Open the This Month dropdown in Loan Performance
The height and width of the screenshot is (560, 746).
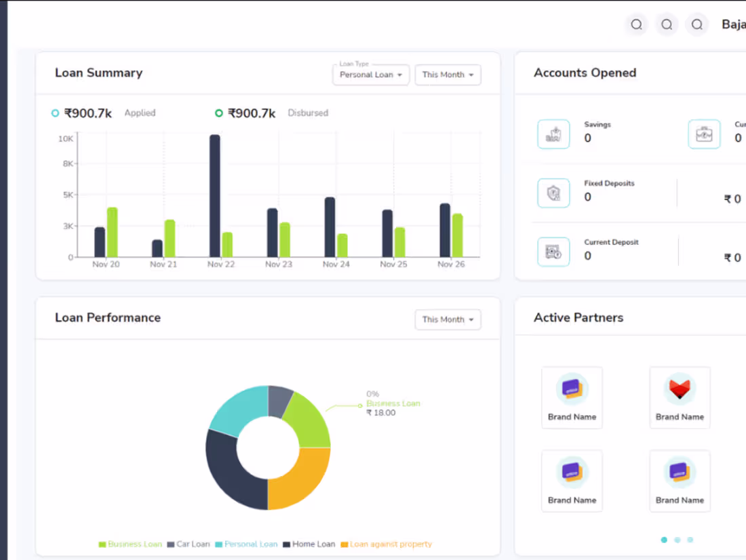[448, 319]
